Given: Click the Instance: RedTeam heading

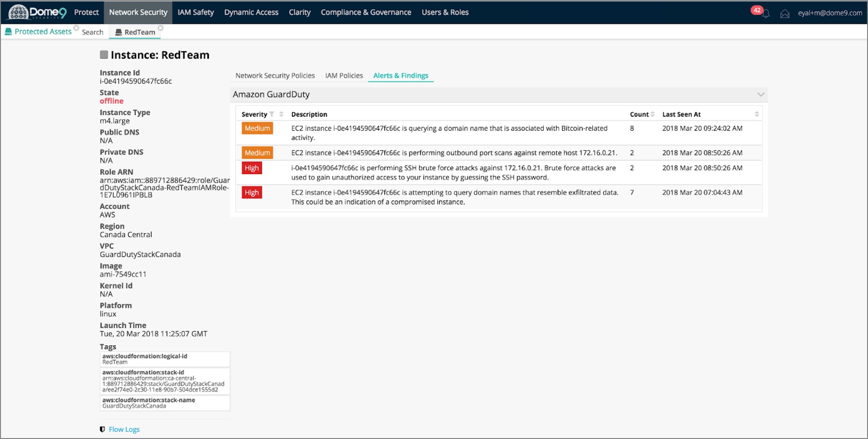Looking at the screenshot, I should pyautogui.click(x=160, y=55).
